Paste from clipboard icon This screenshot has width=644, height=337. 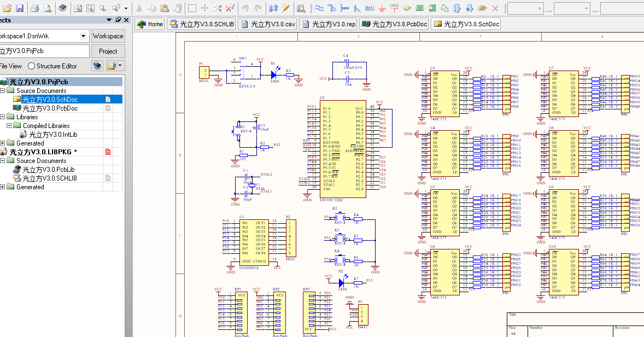pos(165,8)
